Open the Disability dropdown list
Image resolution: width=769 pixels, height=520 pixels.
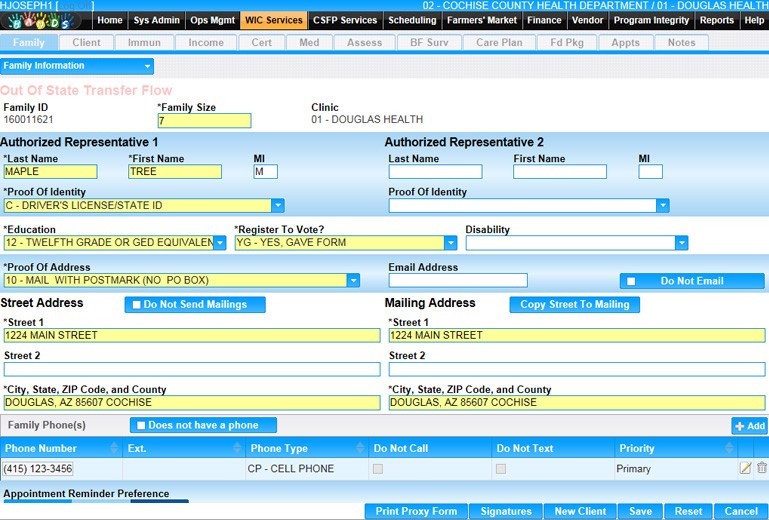pos(681,243)
